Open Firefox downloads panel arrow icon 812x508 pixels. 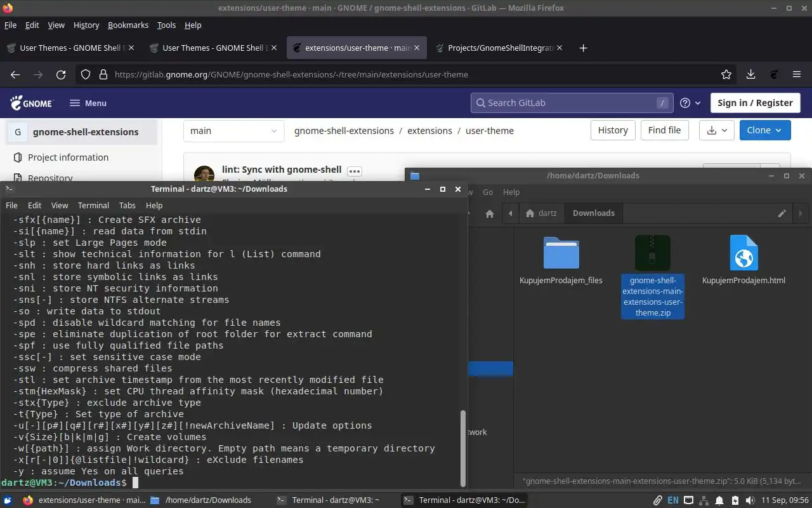click(x=750, y=74)
